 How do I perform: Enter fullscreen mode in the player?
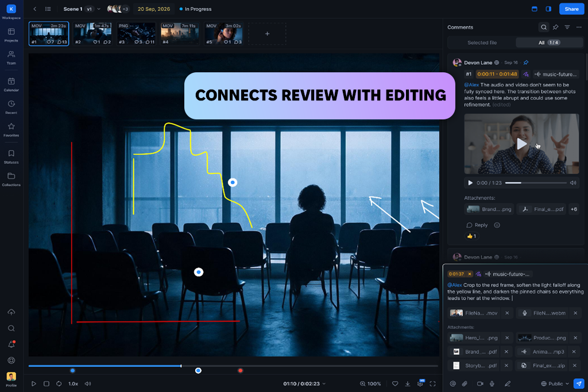432,383
